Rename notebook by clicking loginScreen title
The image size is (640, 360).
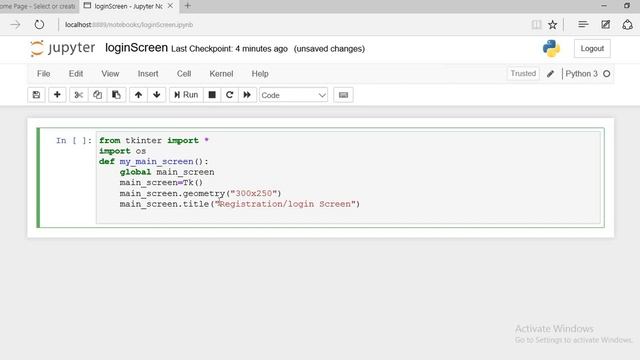[x=136, y=48]
